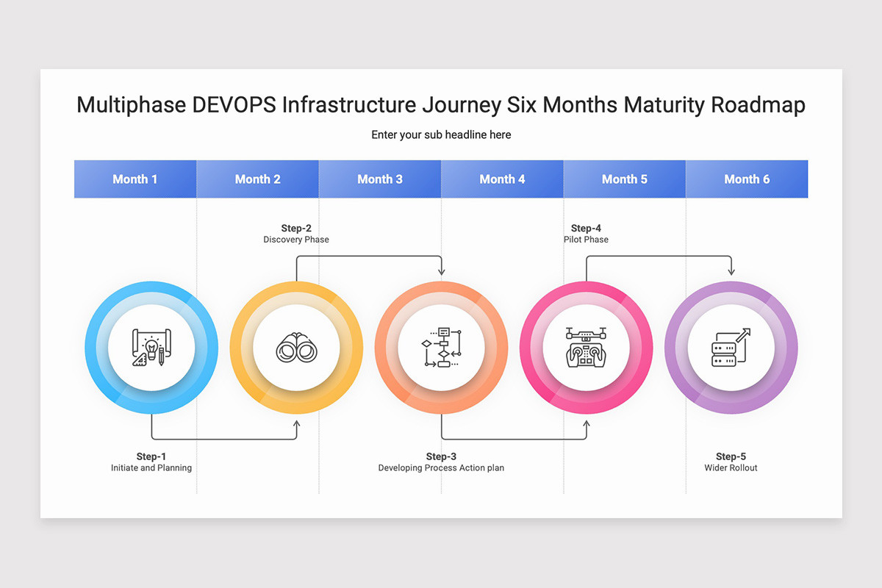Select the blueprint planning icon in Step-1 circle

150,347
